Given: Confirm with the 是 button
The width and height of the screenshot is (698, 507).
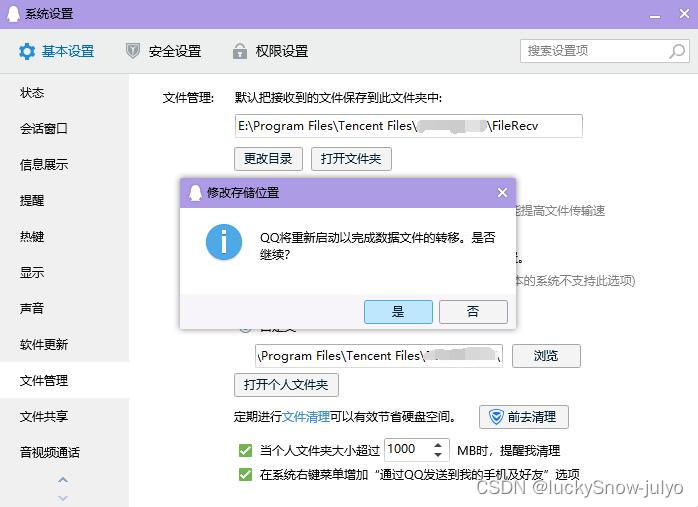Looking at the screenshot, I should (x=398, y=312).
